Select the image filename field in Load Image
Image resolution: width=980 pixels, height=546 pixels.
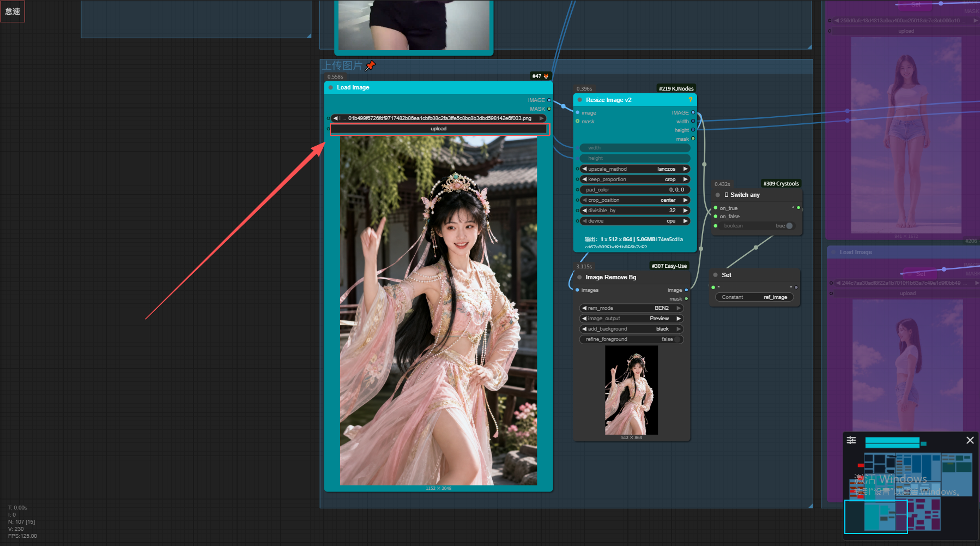point(439,118)
